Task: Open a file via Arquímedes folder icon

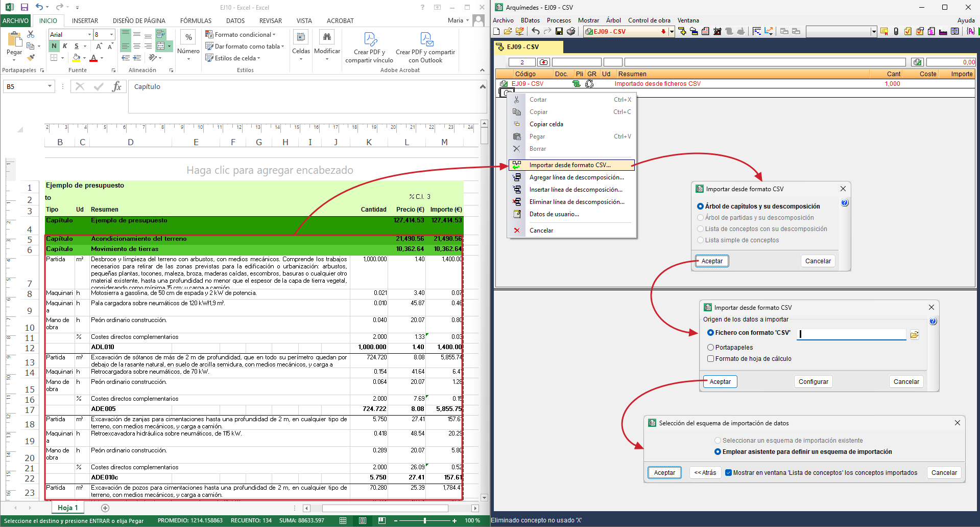Action: tap(508, 32)
